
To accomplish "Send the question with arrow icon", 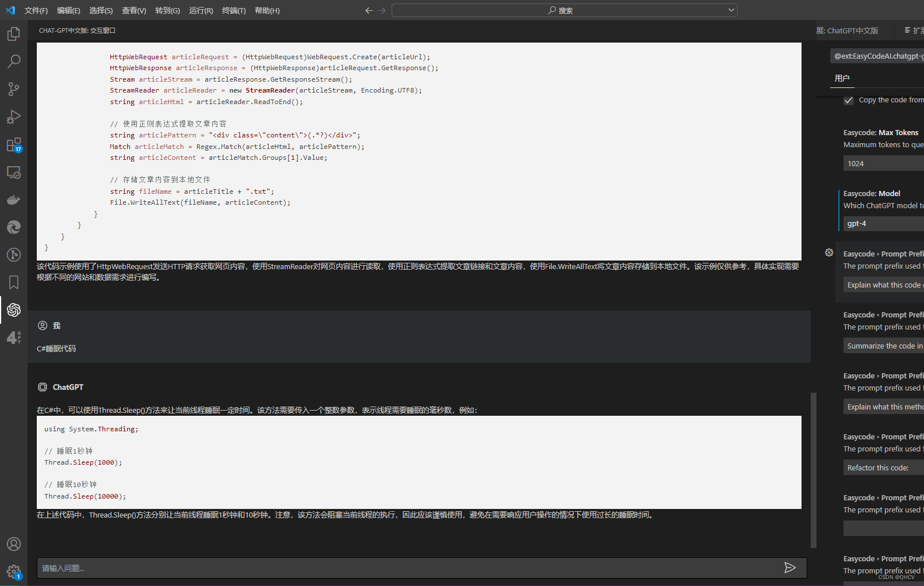I will [790, 568].
